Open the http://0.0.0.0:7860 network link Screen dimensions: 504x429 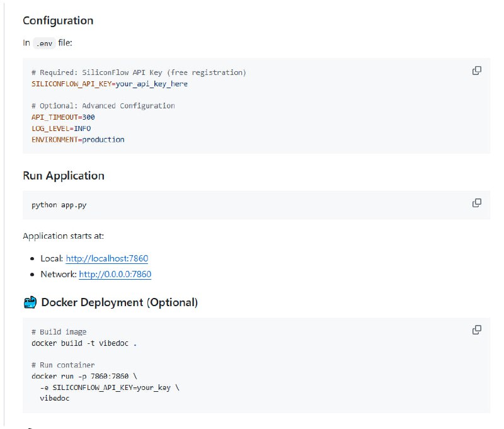(x=115, y=274)
